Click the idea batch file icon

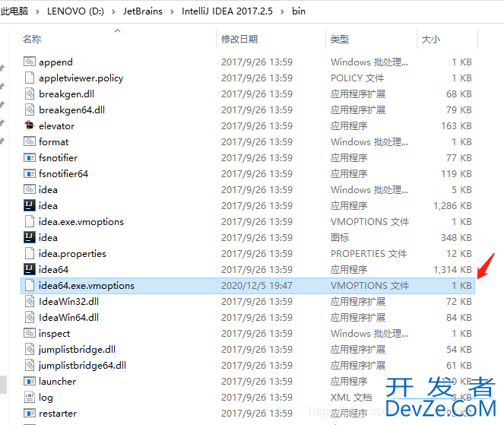(30, 189)
